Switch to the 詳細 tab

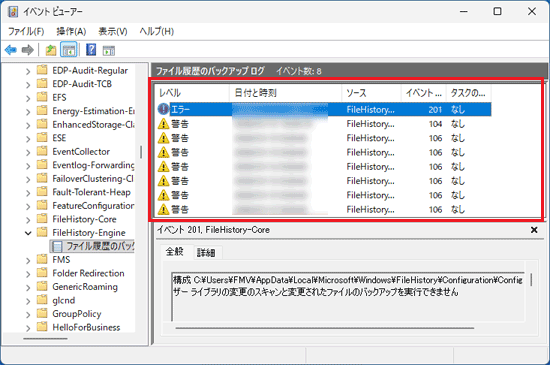pyautogui.click(x=206, y=252)
